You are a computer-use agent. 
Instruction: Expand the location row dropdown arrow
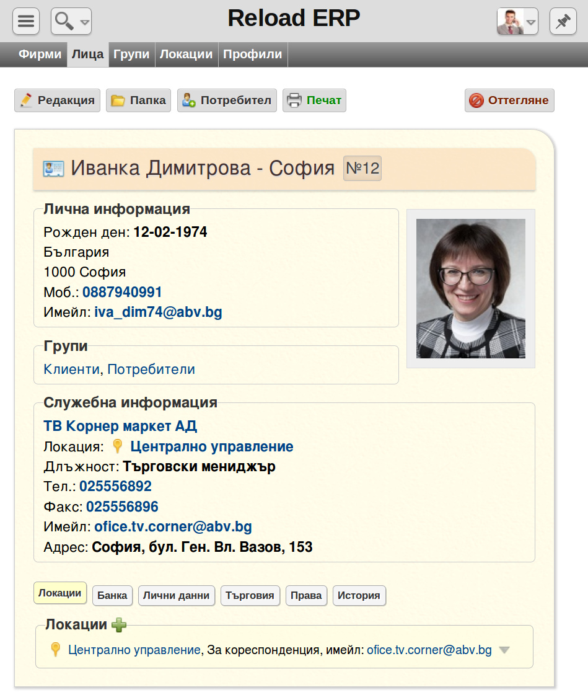click(x=504, y=650)
